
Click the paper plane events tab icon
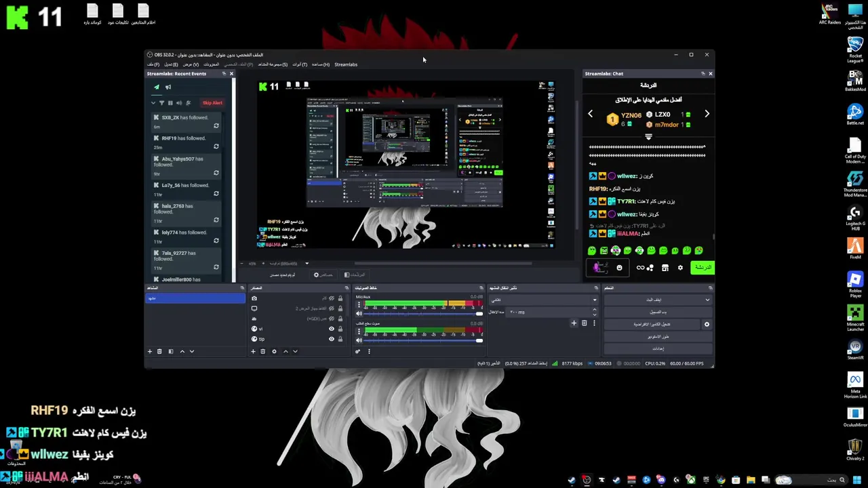point(157,87)
